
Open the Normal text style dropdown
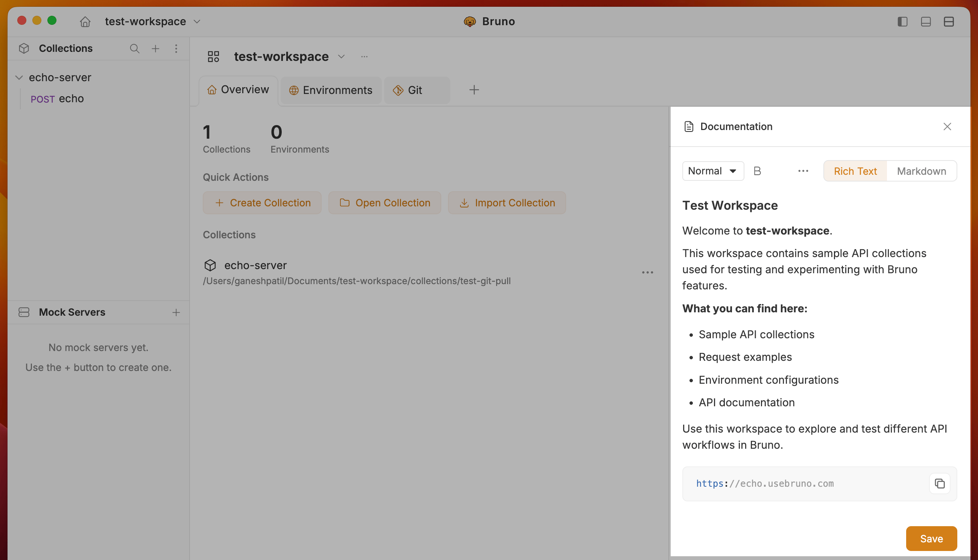713,171
